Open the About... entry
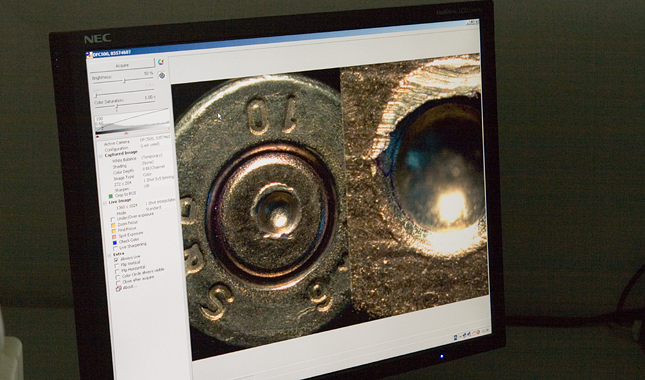This screenshot has width=645, height=380. (x=126, y=287)
